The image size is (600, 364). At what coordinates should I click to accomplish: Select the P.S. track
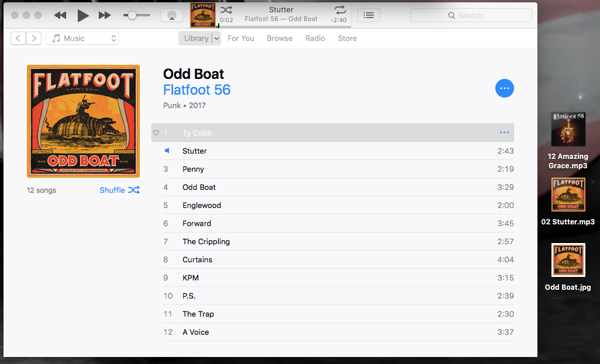[x=338, y=296]
